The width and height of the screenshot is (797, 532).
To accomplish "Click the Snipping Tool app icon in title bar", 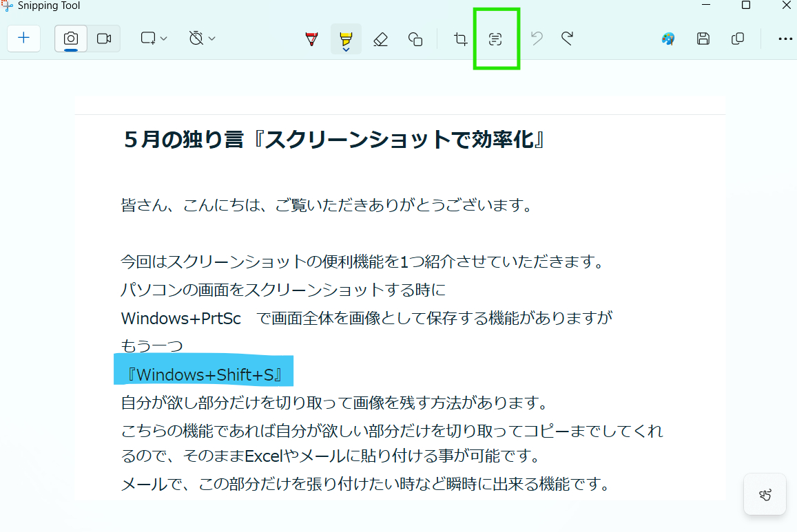I will tap(7, 6).
